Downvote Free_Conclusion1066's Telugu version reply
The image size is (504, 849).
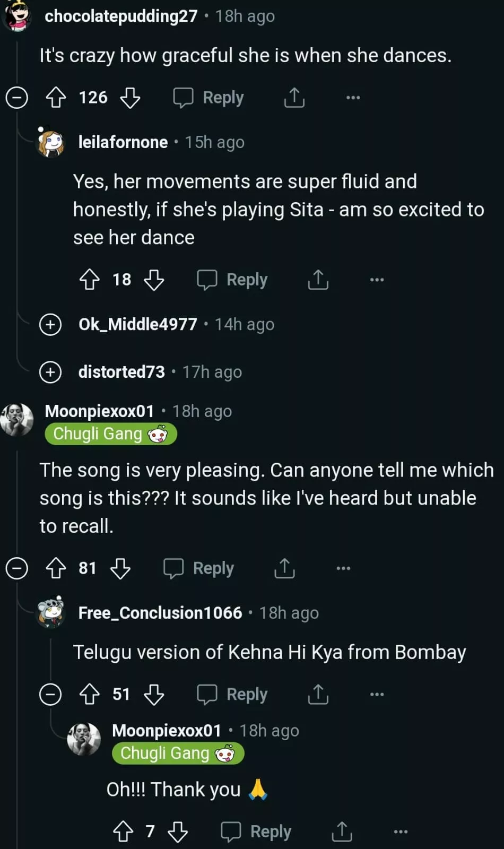tap(154, 694)
